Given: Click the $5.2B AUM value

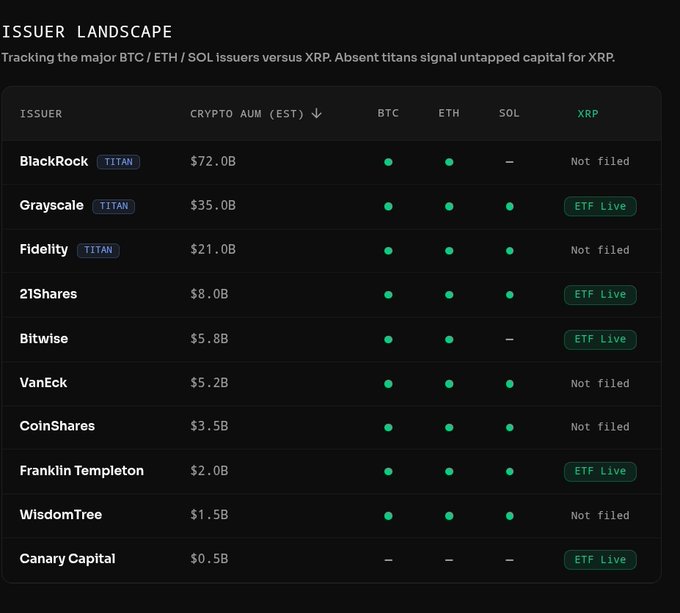Looking at the screenshot, I should pos(209,383).
